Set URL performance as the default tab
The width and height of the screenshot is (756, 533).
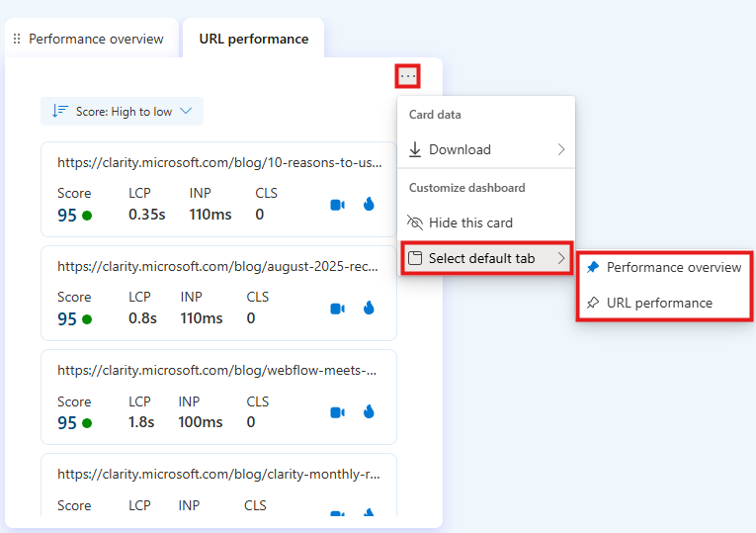click(664, 303)
